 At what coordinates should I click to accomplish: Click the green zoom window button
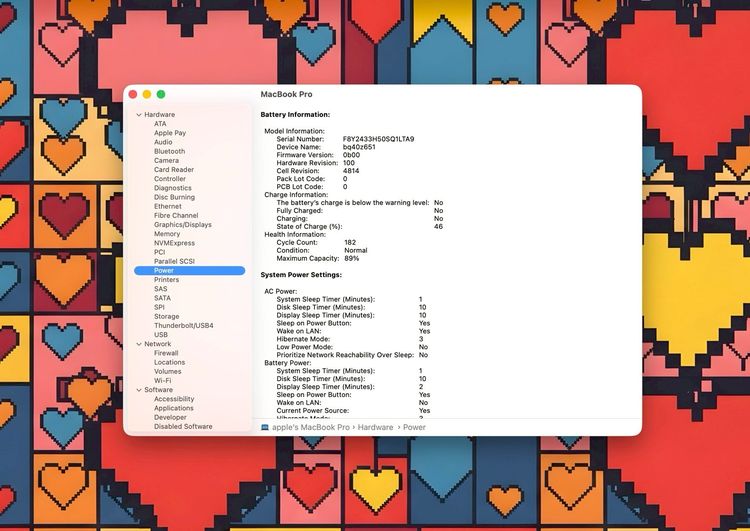point(161,94)
